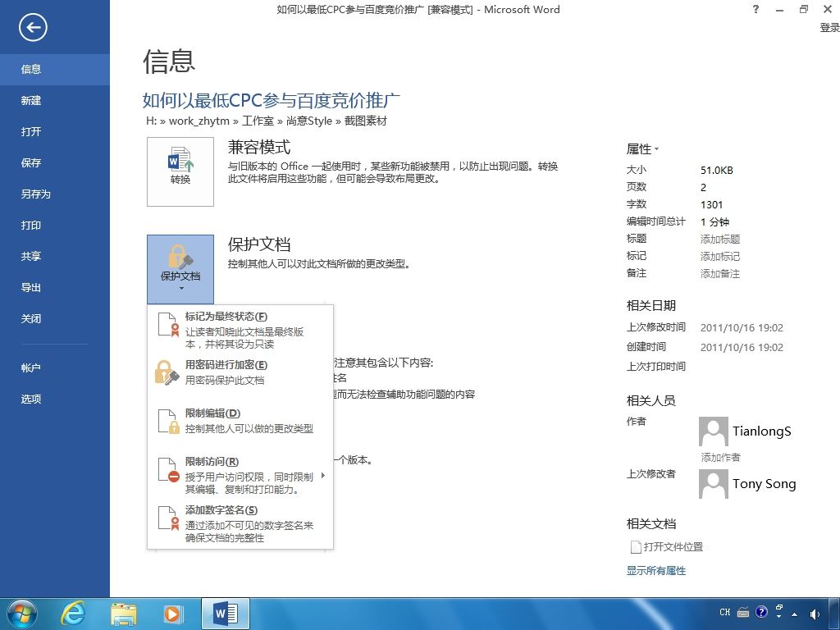Click the Sign in (登录) link

click(x=829, y=28)
